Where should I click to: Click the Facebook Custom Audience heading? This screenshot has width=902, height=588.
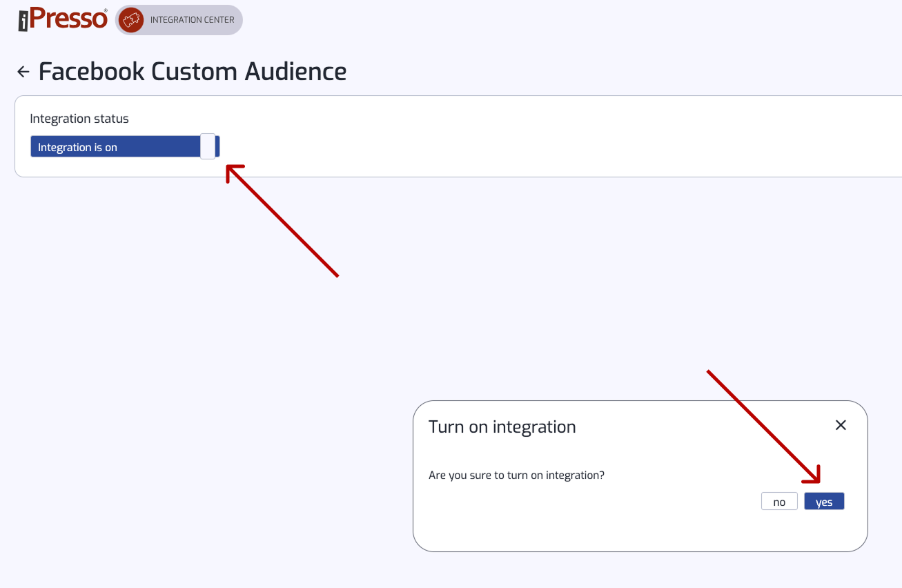coord(193,71)
